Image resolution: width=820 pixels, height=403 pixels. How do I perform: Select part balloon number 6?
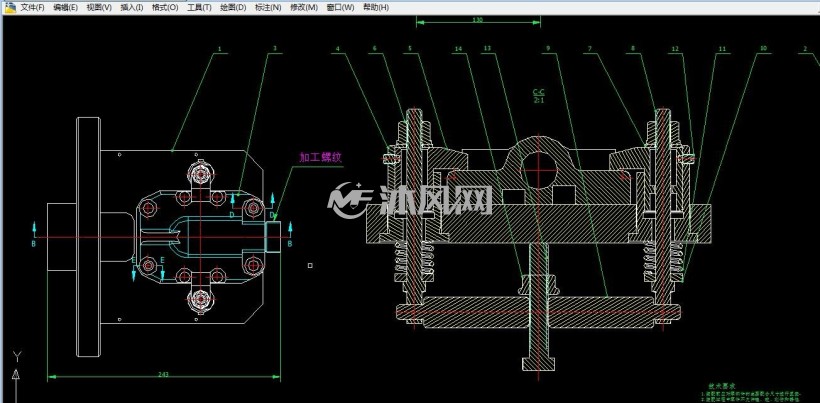click(x=374, y=49)
